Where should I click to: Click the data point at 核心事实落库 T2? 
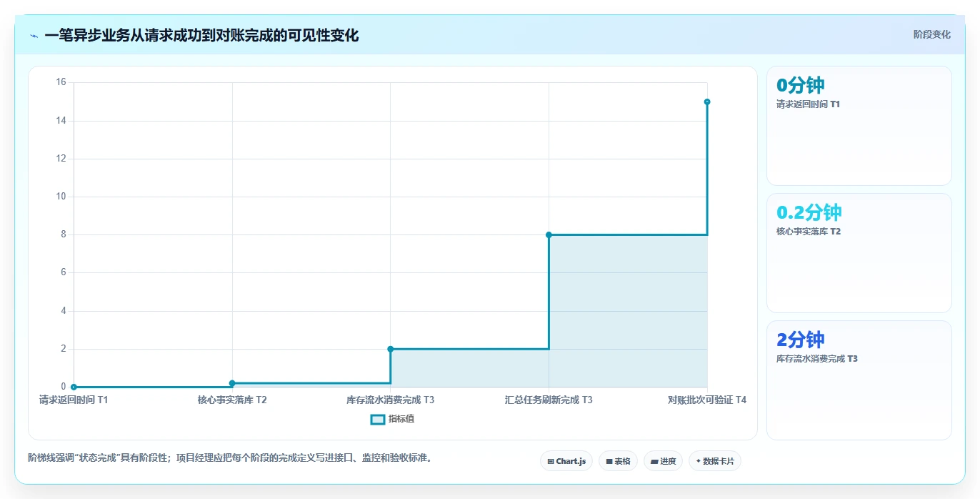[232, 383]
